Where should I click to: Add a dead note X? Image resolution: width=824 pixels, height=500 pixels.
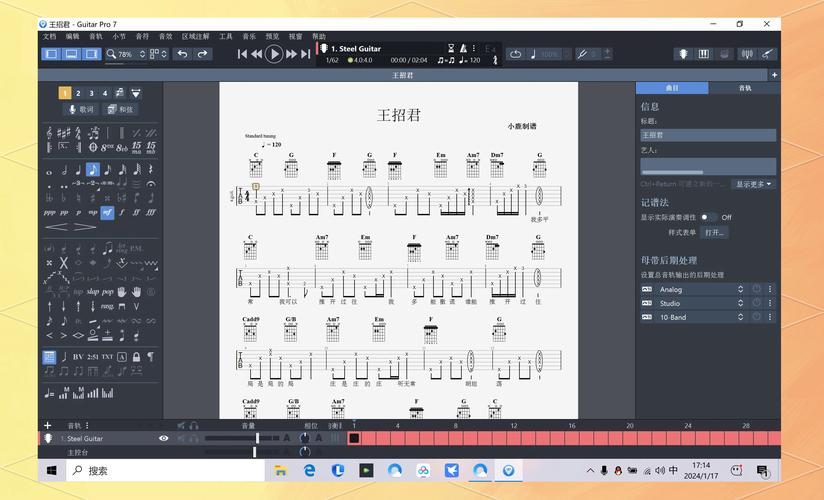coord(64,262)
